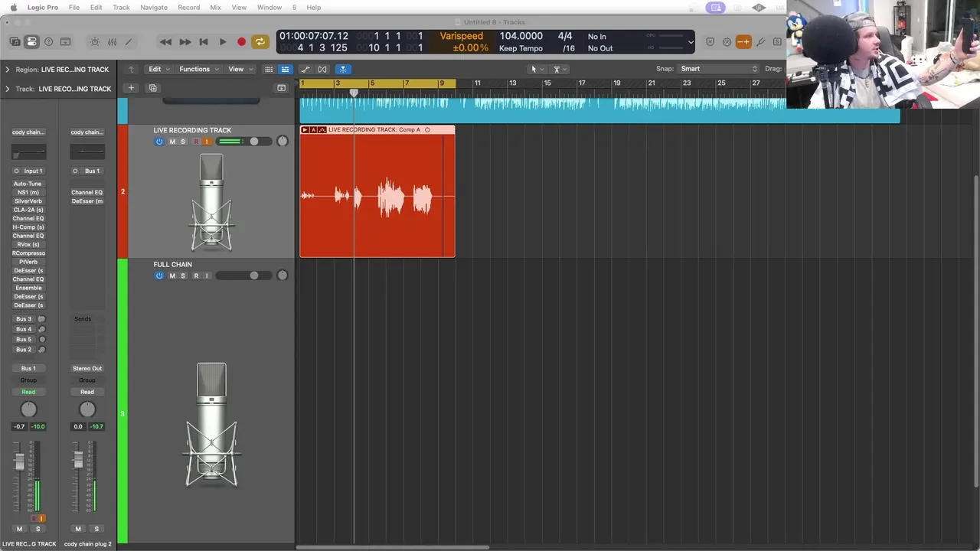Click the Bus 3 send slot
The image size is (980, 551).
pos(24,319)
